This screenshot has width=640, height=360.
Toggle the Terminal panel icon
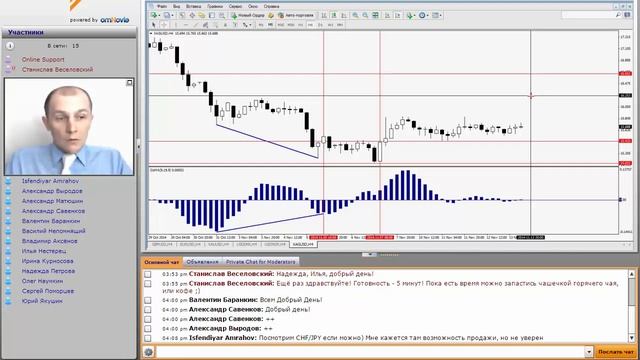tap(212, 15)
